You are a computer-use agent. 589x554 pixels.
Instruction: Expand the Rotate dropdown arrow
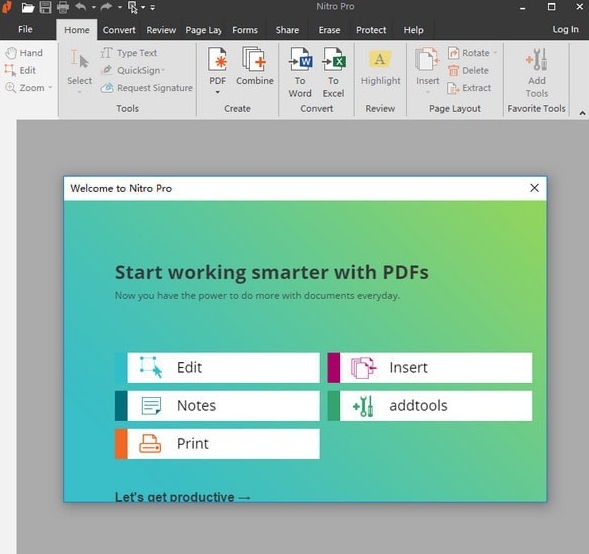pyautogui.click(x=495, y=53)
